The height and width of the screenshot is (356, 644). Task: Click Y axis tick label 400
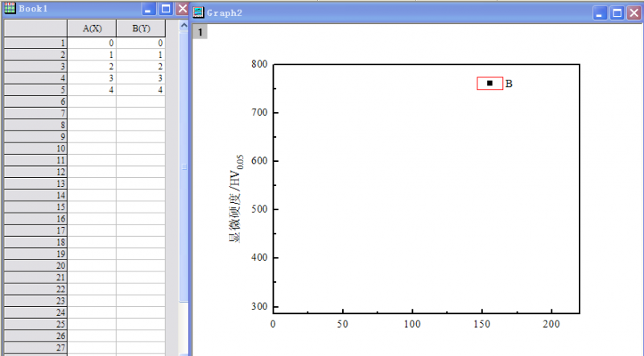pyautogui.click(x=259, y=258)
